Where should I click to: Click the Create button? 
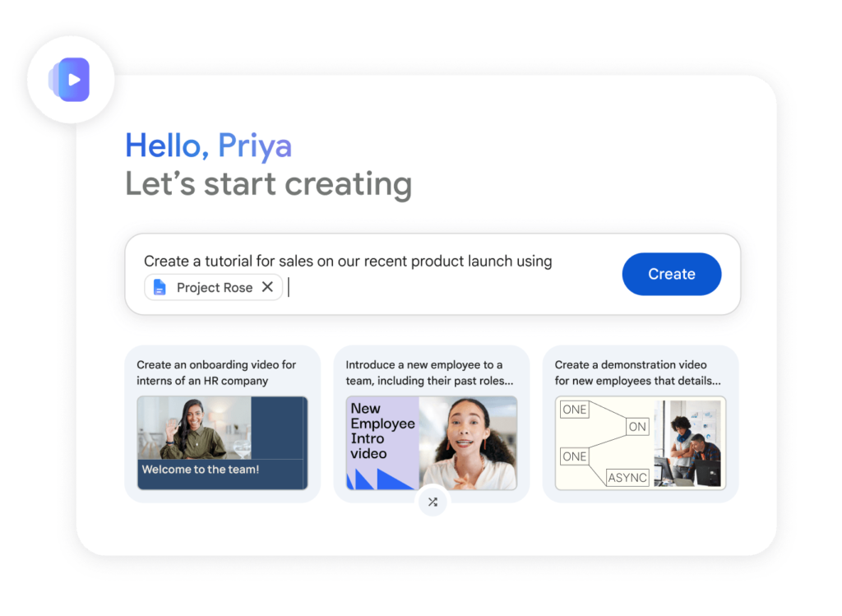[x=671, y=274]
